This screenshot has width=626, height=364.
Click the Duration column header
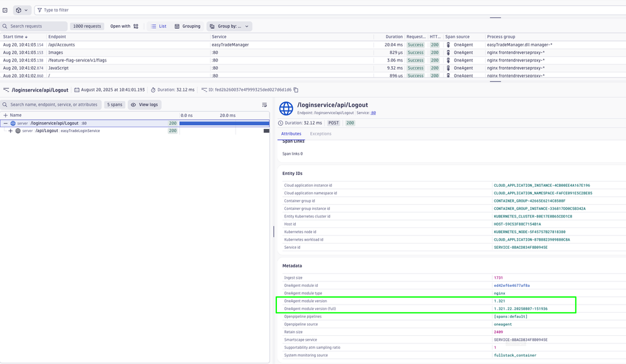394,37
